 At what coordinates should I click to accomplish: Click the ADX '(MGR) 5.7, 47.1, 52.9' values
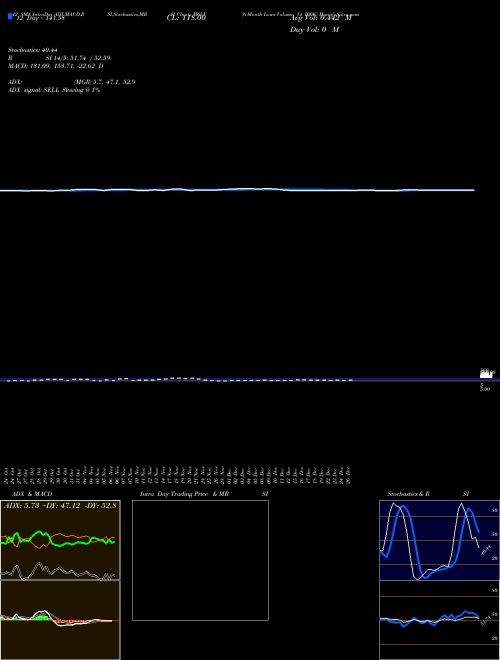104,82
